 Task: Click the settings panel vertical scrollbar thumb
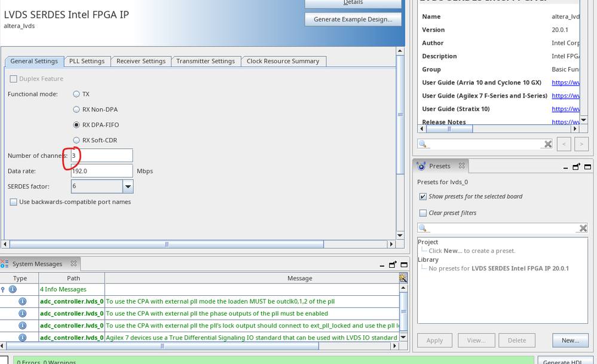click(x=400, y=115)
